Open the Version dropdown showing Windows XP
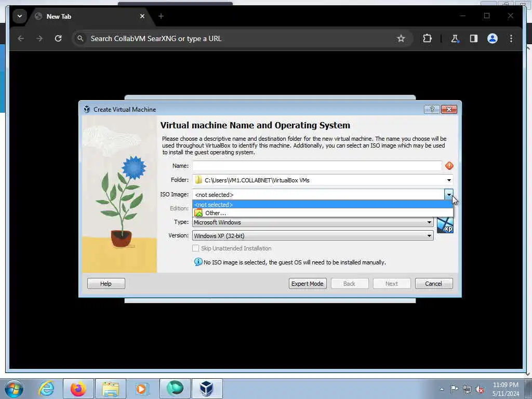Viewport: 532px width, 399px height. click(313, 236)
